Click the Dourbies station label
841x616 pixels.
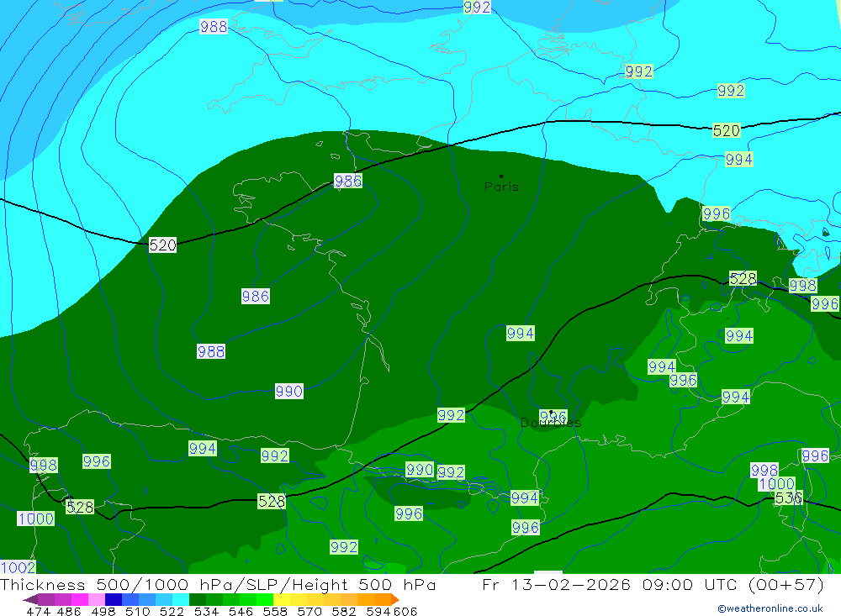[x=551, y=423]
